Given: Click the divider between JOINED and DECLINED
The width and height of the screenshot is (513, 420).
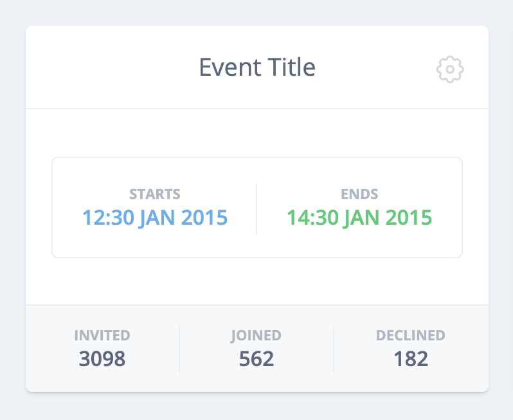Looking at the screenshot, I should pyautogui.click(x=334, y=349).
